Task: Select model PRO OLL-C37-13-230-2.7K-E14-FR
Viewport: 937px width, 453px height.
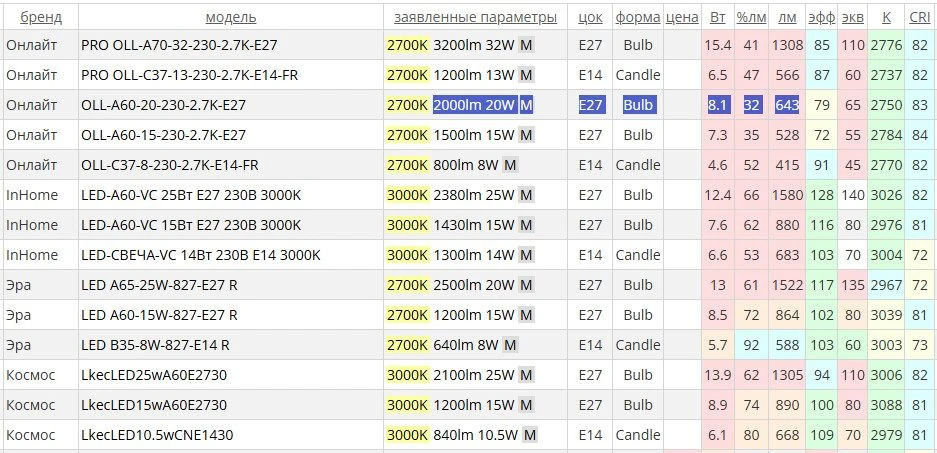Action: coord(189,75)
